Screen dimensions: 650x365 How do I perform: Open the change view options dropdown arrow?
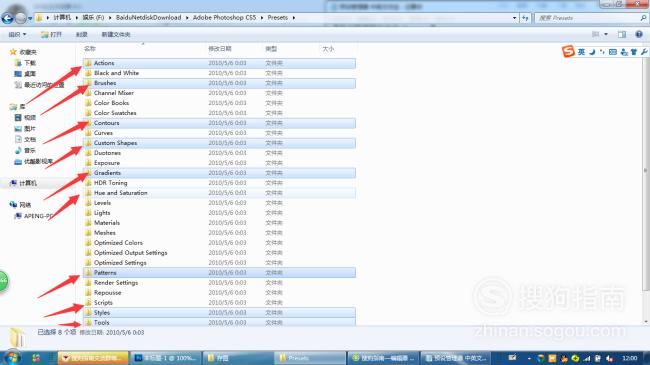[606, 34]
